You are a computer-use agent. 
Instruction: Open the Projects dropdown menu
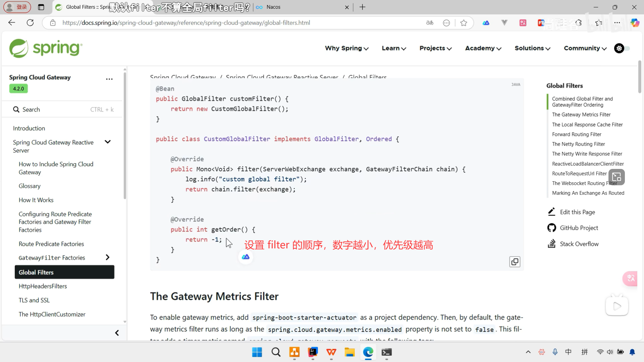[x=435, y=48]
